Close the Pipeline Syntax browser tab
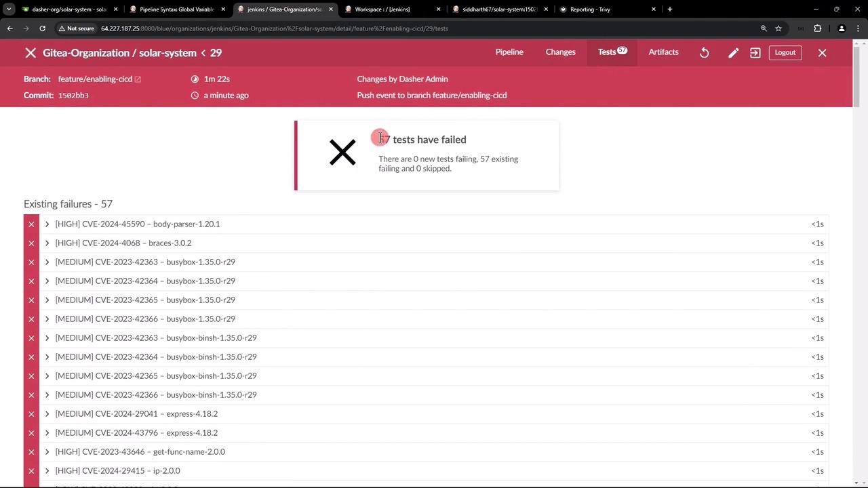 [223, 9]
